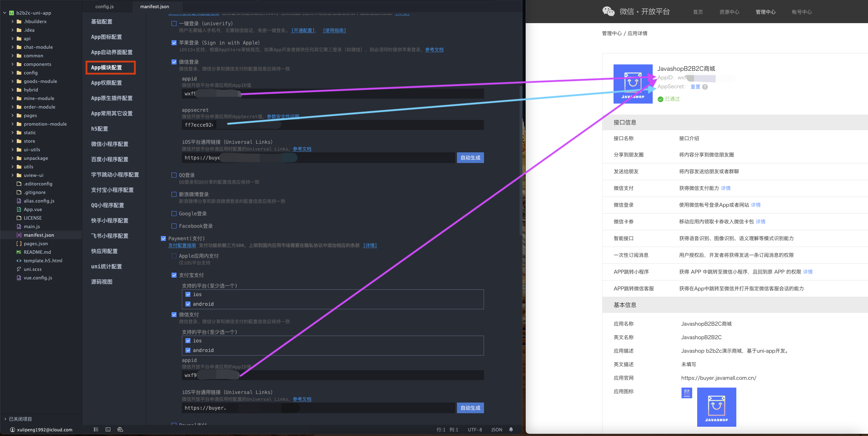Enable 新浪微博登录 checkbox
Viewport: 868px width, 436px height.
[174, 194]
